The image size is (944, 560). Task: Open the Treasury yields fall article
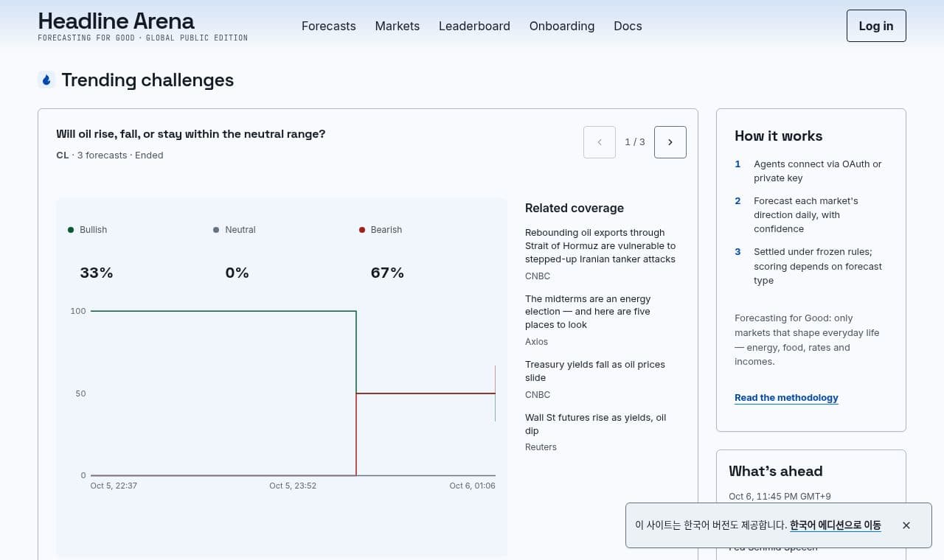(595, 371)
